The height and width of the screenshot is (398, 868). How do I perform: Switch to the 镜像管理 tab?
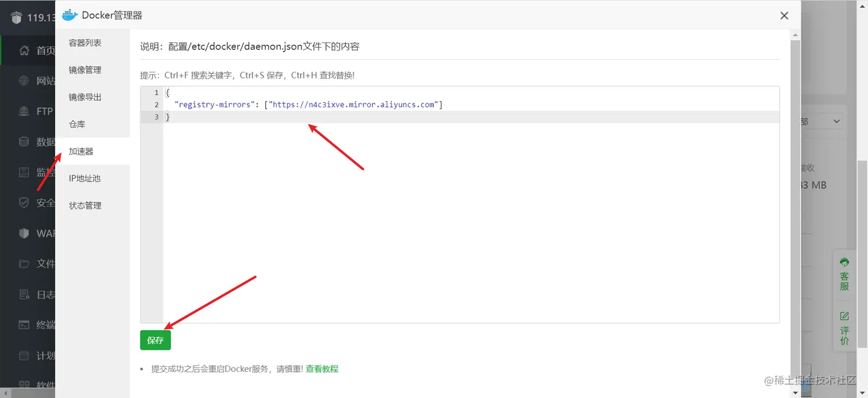85,70
